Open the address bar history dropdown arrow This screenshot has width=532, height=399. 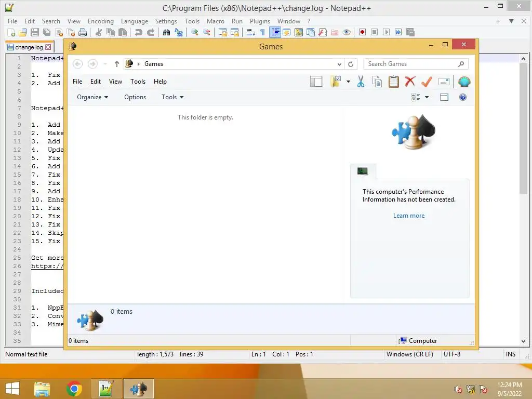[x=339, y=64]
